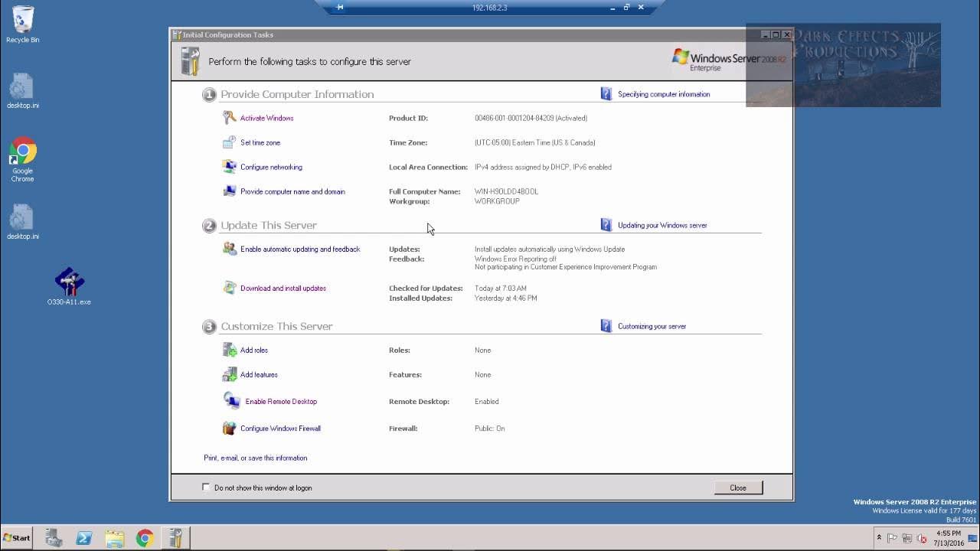Select the O330-A11.exe desktop icon
The image size is (980, 551).
pos(69,287)
